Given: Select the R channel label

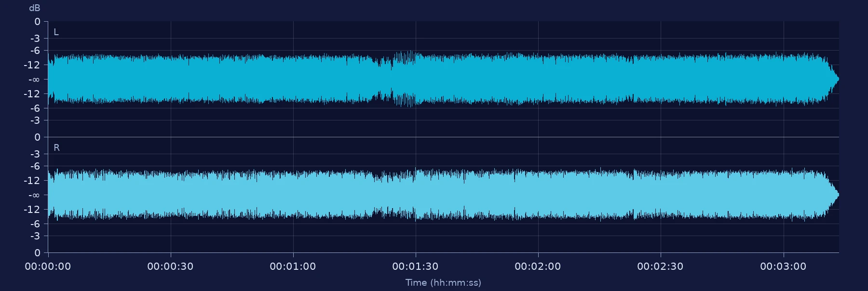Looking at the screenshot, I should coord(56,148).
